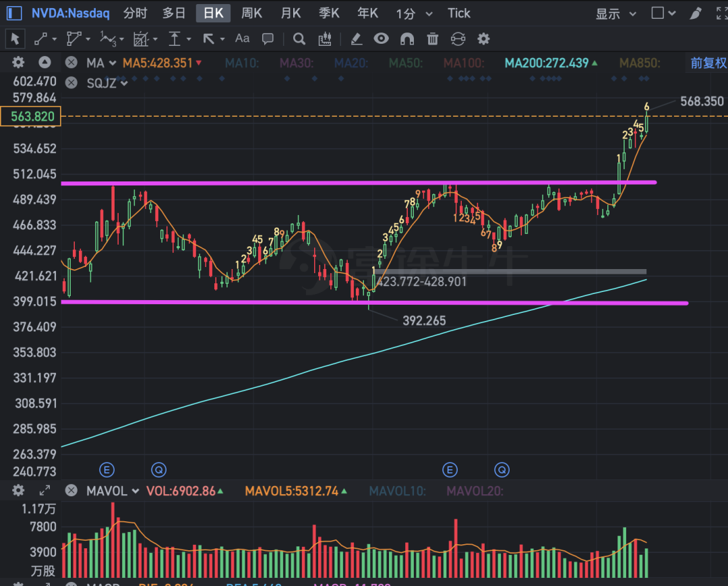Switch to the 分时 intraday tab
The height and width of the screenshot is (586, 728).
click(x=135, y=13)
